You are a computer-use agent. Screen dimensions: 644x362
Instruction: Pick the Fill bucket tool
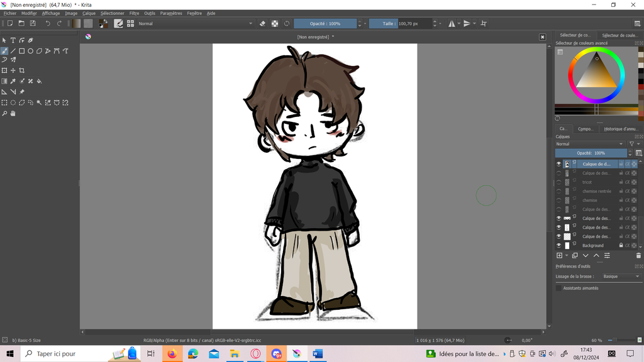(39, 81)
